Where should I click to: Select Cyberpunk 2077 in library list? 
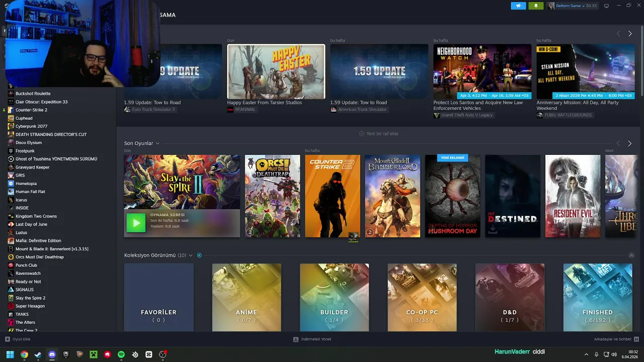(x=31, y=126)
